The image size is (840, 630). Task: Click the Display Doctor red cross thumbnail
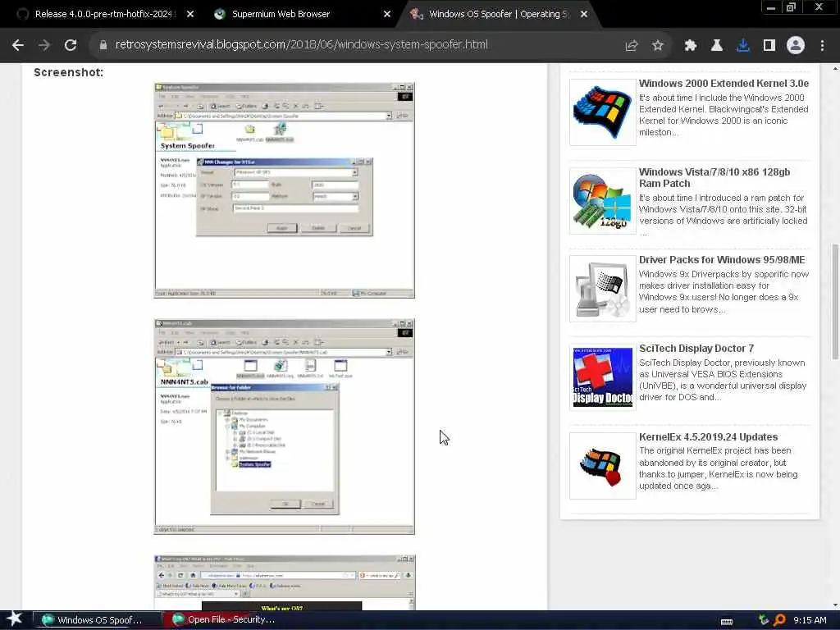tap(602, 377)
